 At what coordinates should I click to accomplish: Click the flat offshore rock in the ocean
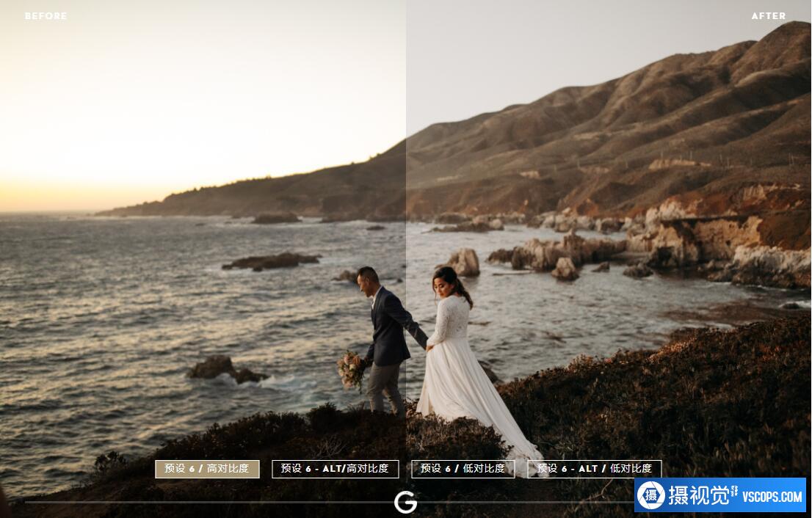pos(272,260)
